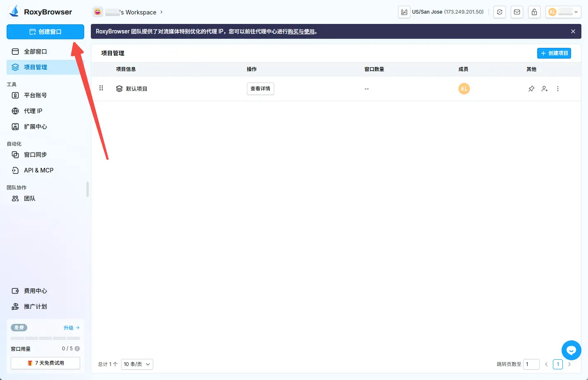Open the 团队 (team) panel
The image size is (588, 380).
coord(28,198)
